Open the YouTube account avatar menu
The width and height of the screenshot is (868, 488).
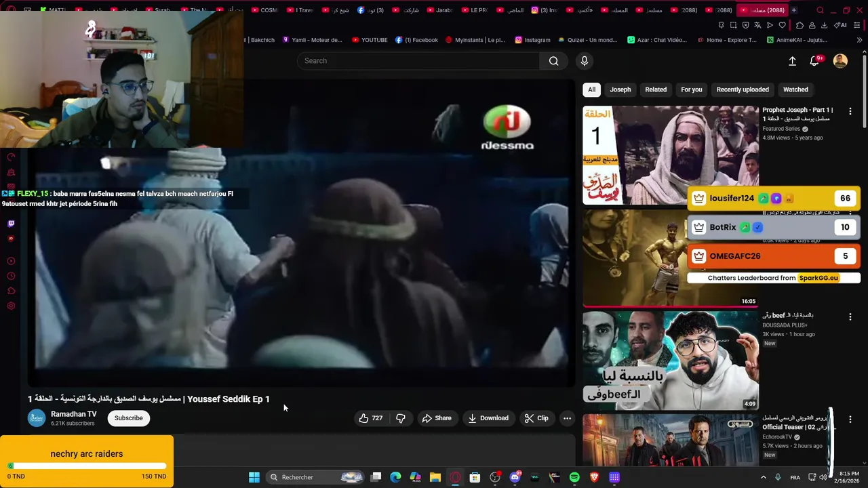click(840, 61)
